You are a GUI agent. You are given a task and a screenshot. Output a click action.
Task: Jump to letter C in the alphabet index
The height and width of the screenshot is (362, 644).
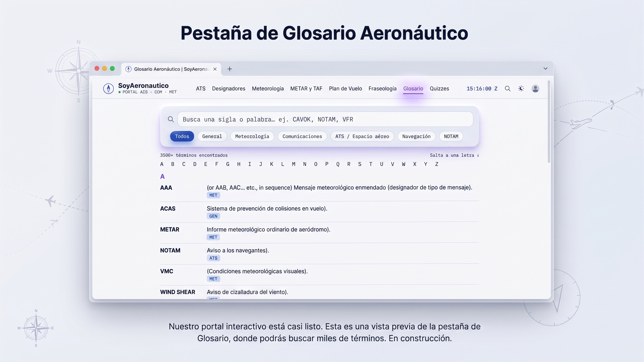[x=184, y=164]
